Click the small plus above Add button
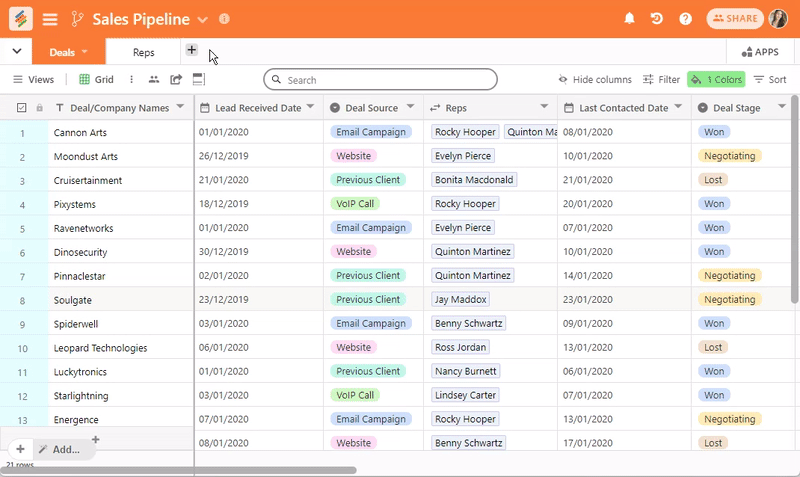Viewport: 800px width, 477px height. tap(95, 439)
